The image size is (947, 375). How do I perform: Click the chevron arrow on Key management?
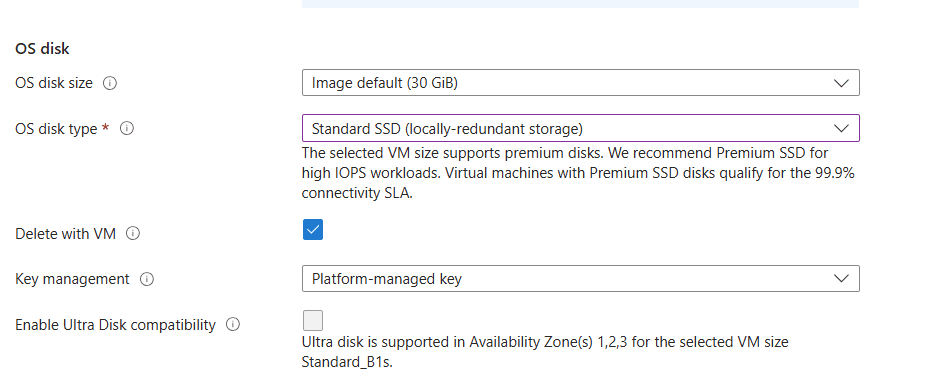click(x=841, y=279)
